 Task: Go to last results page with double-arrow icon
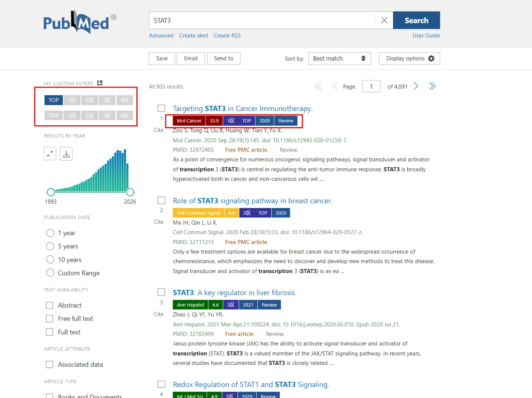(x=432, y=86)
